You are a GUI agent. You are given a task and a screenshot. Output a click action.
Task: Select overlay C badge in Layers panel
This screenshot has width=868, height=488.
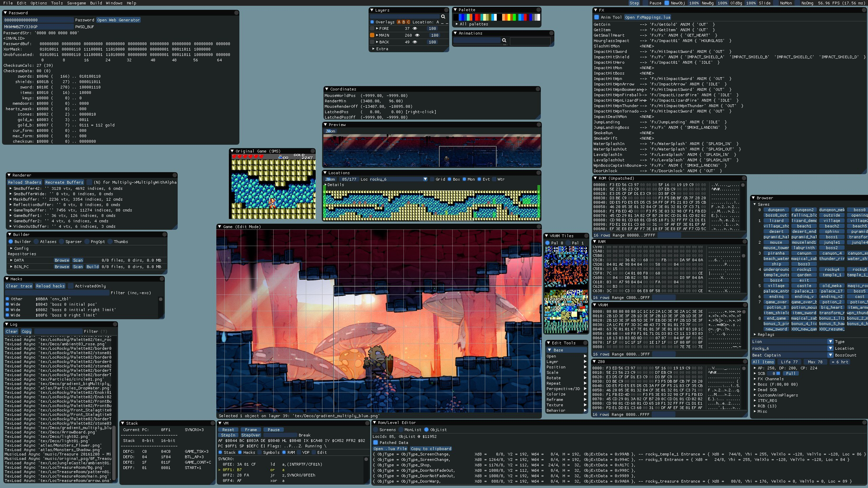coord(408,22)
